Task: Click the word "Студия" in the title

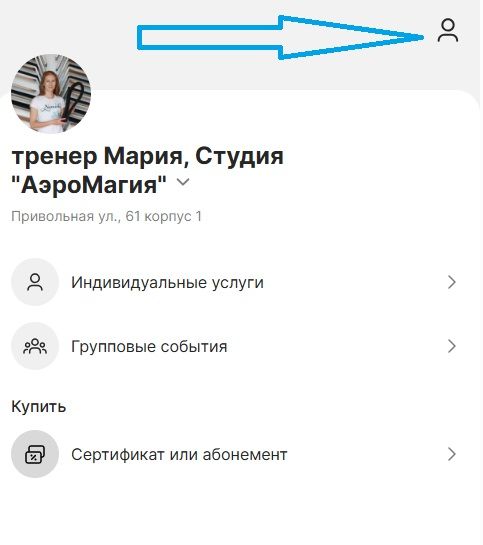Action: pos(239,156)
